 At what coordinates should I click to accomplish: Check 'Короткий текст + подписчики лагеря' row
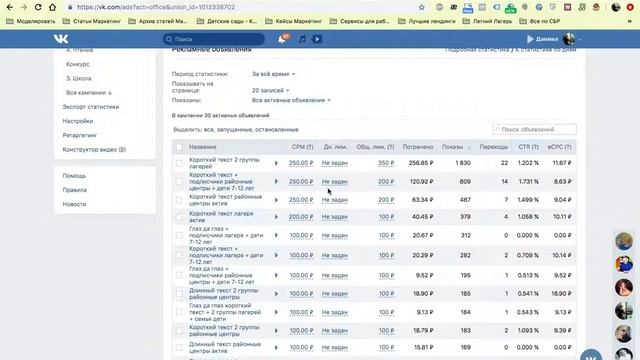(179, 255)
